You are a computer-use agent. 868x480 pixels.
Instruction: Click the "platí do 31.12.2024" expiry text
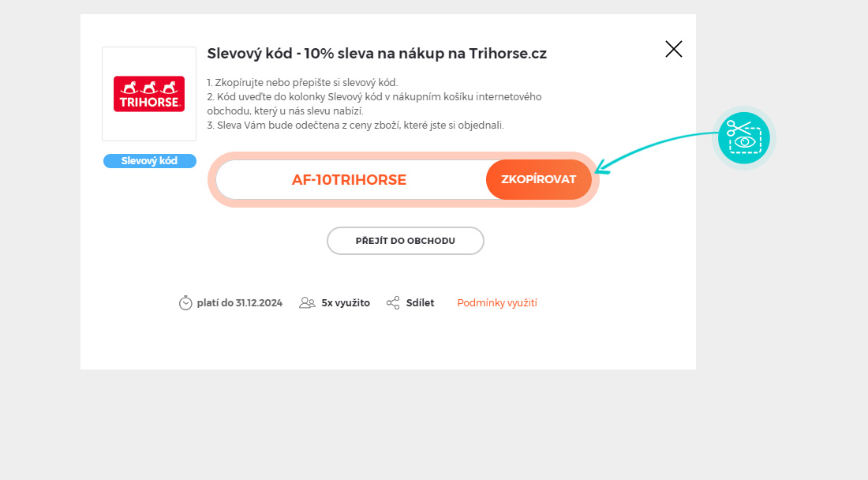tap(239, 302)
